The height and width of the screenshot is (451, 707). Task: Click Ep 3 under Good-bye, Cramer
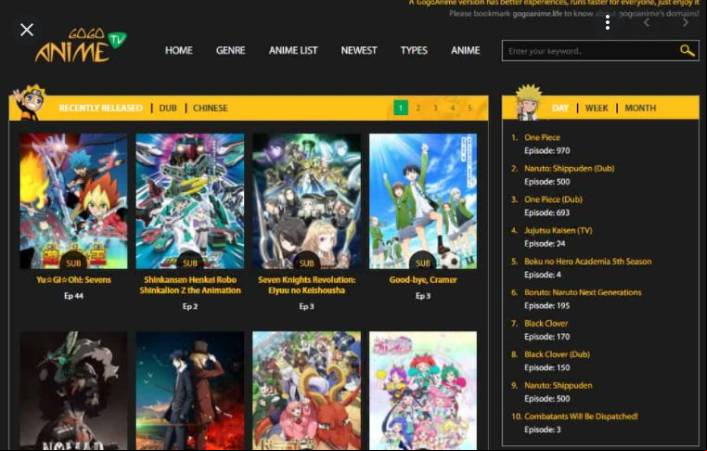pyautogui.click(x=423, y=296)
